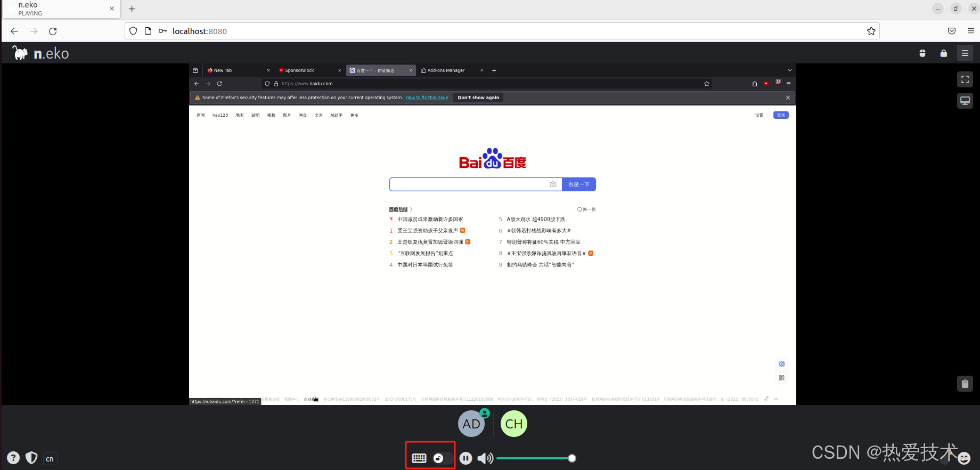The image size is (980, 470).
Task: Close the Add-ons Manager tab
Action: (482, 70)
